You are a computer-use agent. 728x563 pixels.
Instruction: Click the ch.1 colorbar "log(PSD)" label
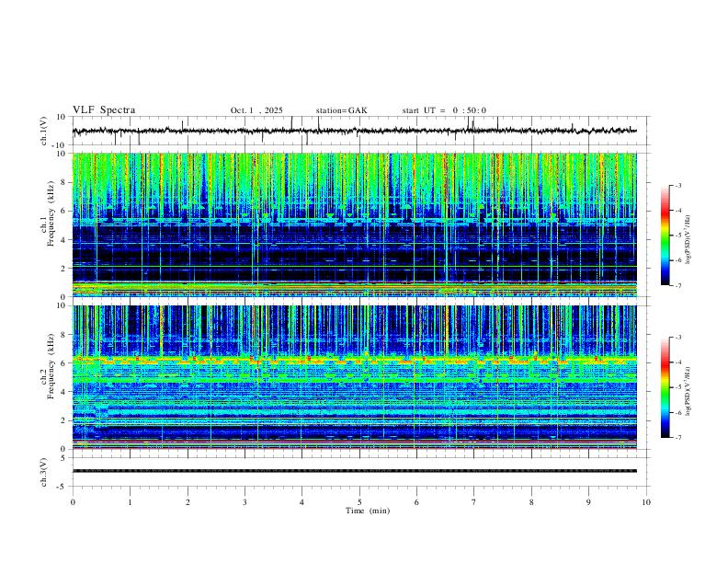pos(688,240)
